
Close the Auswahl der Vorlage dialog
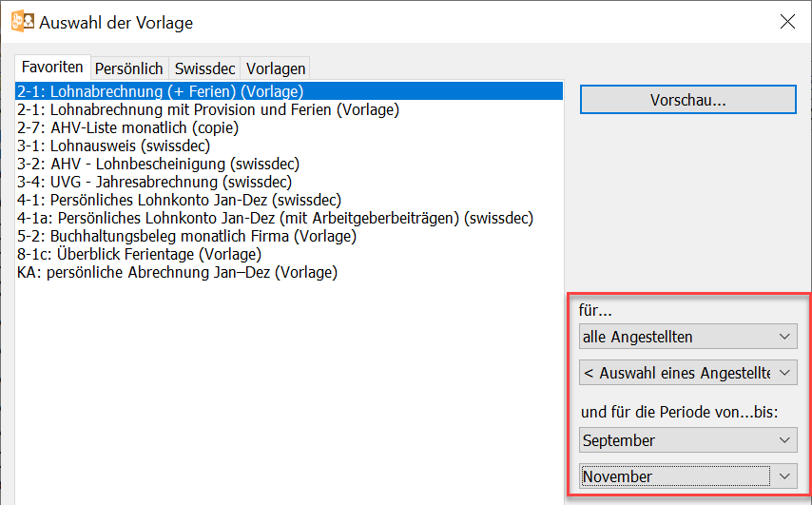(787, 22)
